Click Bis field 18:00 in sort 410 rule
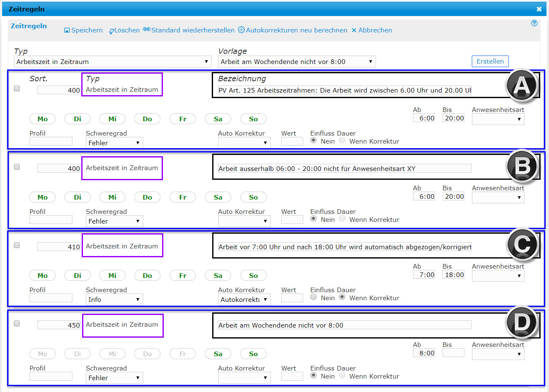 point(453,275)
